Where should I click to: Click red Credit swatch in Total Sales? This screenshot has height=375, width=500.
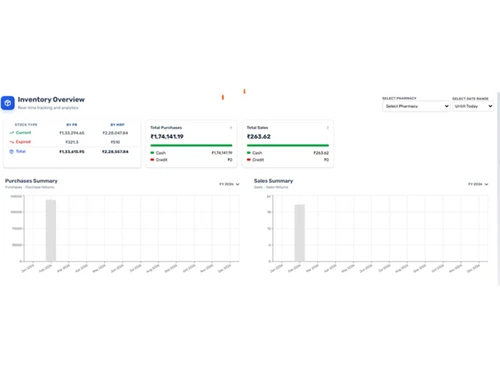[x=249, y=160]
